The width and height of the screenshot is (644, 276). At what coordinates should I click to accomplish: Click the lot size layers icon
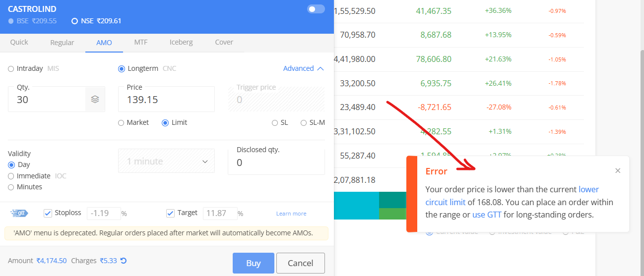pyautogui.click(x=95, y=99)
